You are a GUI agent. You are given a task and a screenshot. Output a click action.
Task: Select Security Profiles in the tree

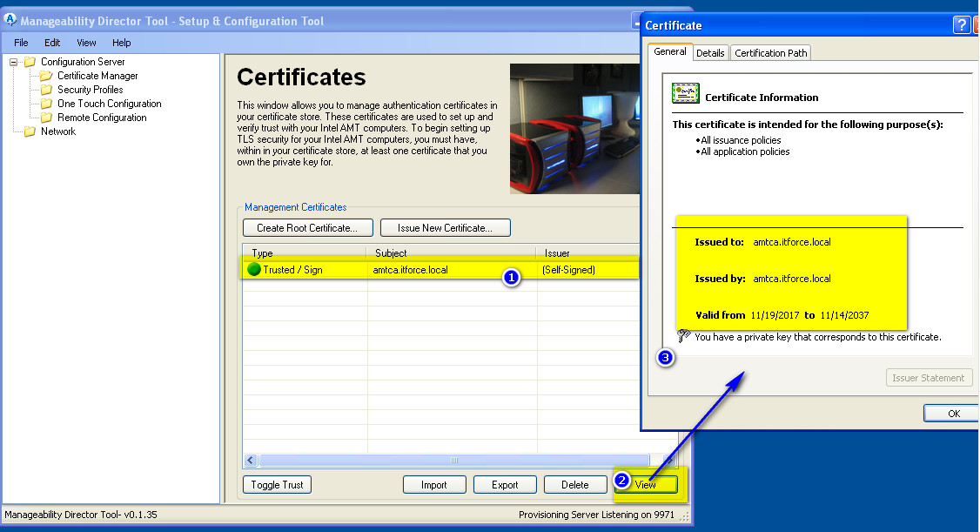(90, 90)
